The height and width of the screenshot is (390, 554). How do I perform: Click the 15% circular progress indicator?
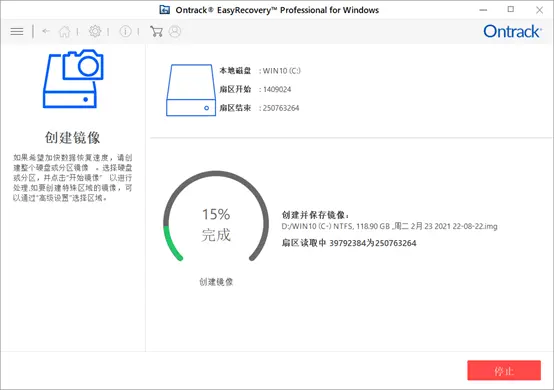(x=216, y=217)
